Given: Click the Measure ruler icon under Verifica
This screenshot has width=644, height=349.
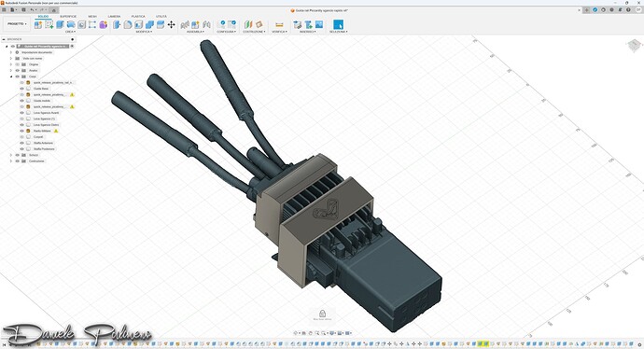Looking at the screenshot, I should 279,24.
